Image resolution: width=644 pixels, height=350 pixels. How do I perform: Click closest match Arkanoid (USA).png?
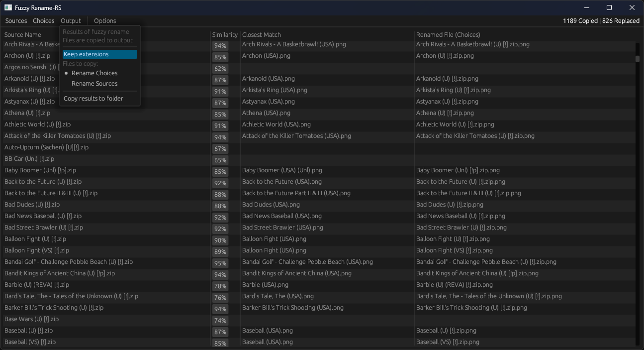269,79
